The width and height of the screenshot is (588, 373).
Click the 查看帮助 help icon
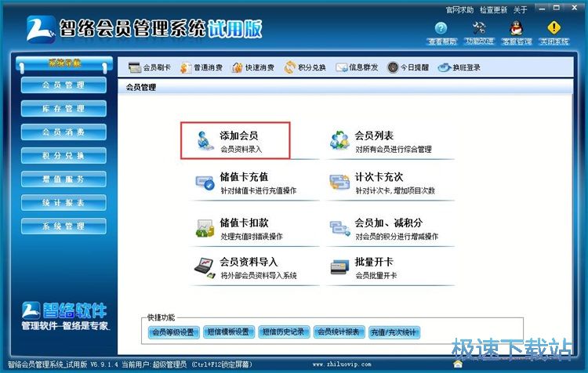pyautogui.click(x=441, y=27)
